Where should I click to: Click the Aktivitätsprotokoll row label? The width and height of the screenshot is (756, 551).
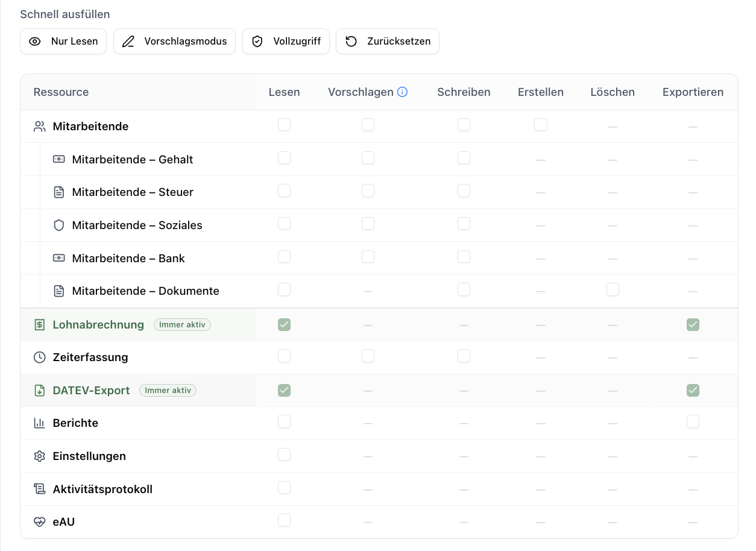(x=102, y=490)
